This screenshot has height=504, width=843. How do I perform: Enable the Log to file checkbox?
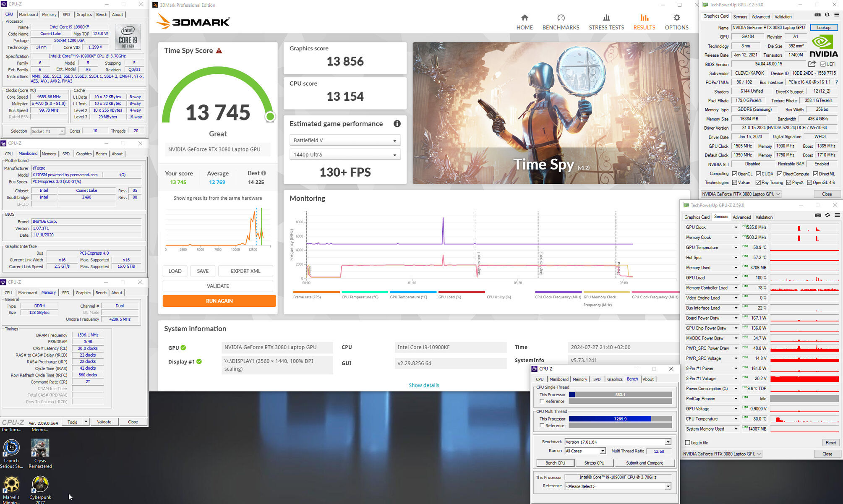(x=688, y=443)
